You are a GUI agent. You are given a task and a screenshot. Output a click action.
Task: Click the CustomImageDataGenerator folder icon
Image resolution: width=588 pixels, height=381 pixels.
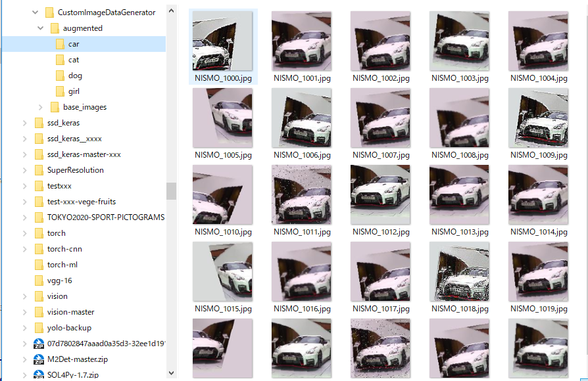(49, 12)
